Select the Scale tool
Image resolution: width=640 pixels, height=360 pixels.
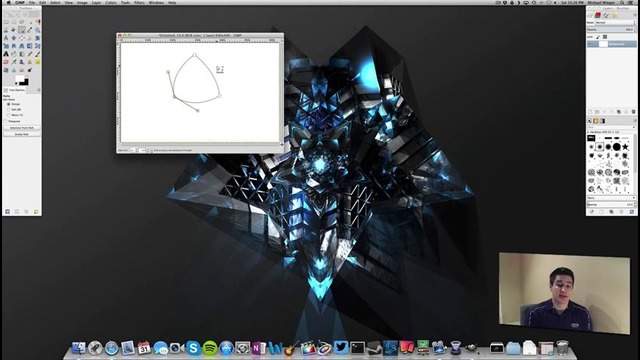pyautogui.click(x=6, y=46)
